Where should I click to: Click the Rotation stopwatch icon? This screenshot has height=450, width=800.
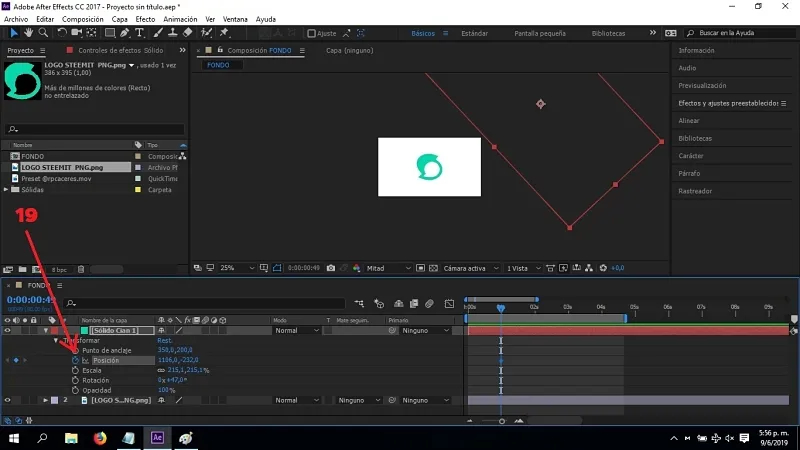coord(74,380)
